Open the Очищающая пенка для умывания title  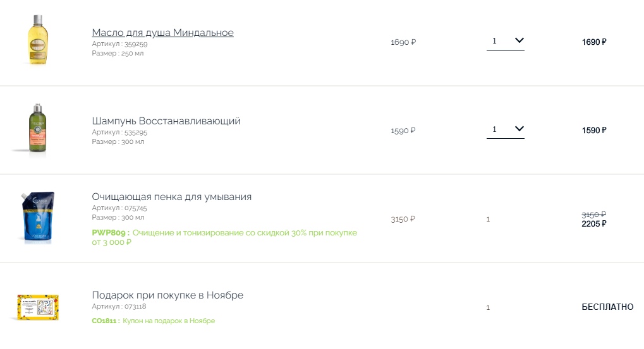pos(171,197)
